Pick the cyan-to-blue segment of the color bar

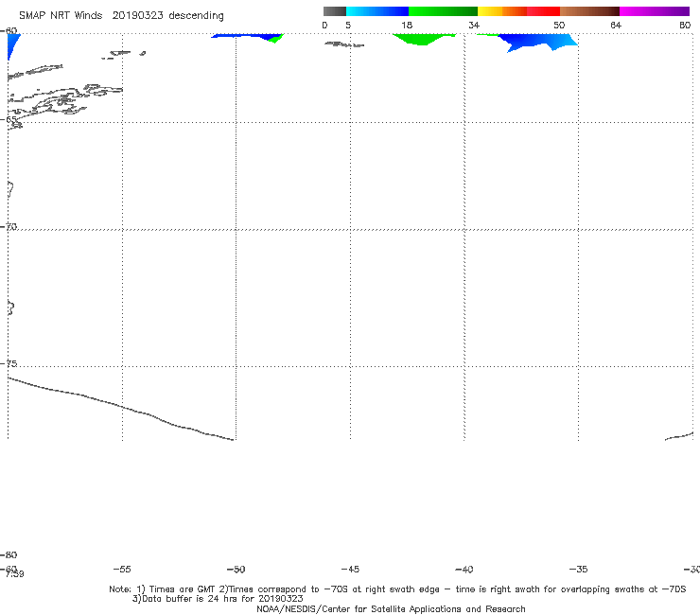tap(377, 11)
